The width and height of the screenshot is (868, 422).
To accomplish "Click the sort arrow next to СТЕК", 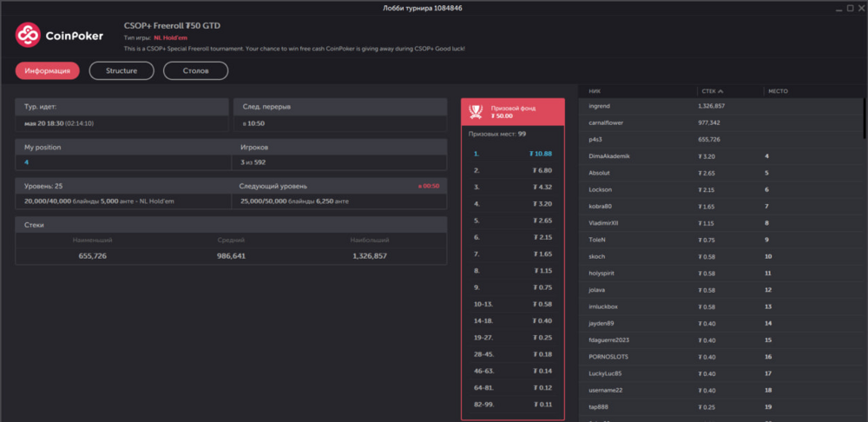I will click(x=720, y=91).
